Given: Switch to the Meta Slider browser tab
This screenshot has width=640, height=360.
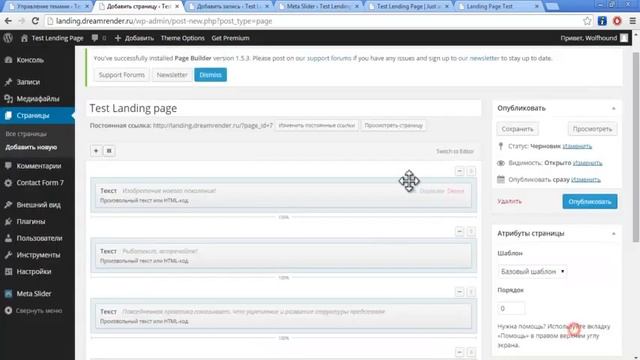Looking at the screenshot, I should tap(318, 7).
